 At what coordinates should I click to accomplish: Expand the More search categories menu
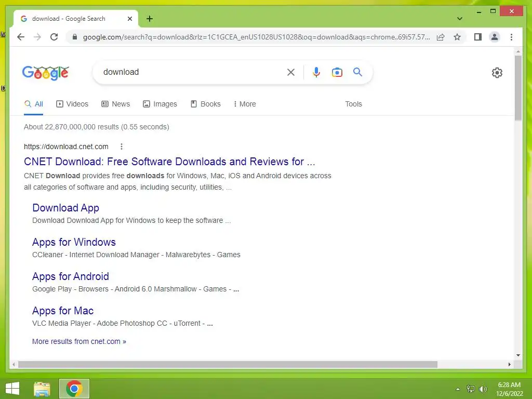click(x=245, y=104)
